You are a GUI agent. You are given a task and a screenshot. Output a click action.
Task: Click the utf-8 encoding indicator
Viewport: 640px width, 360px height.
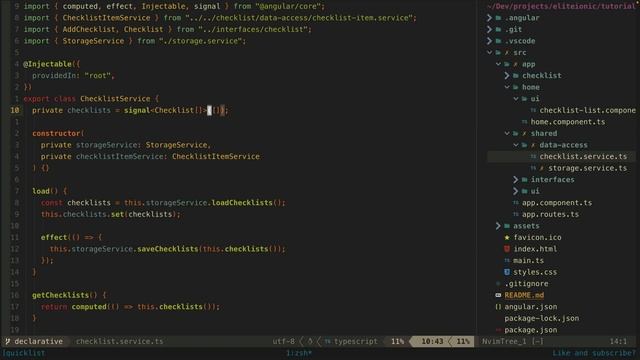pos(284,341)
